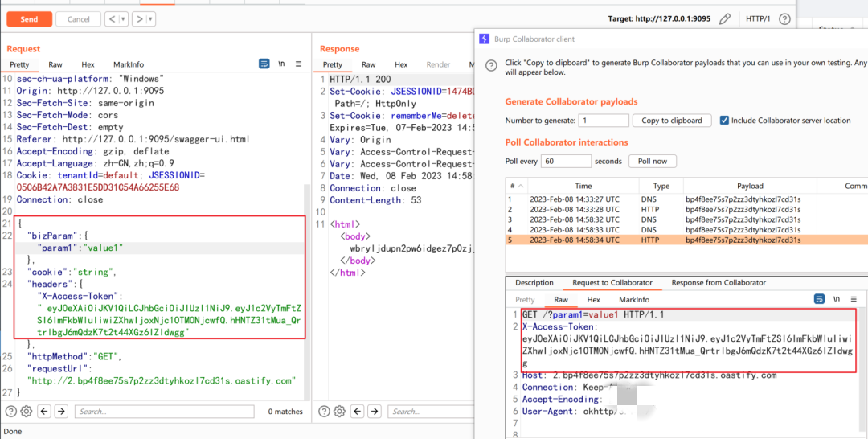This screenshot has width=868, height=439.
Task: Toggle \n characters in Collaborator request viewer
Action: click(837, 299)
